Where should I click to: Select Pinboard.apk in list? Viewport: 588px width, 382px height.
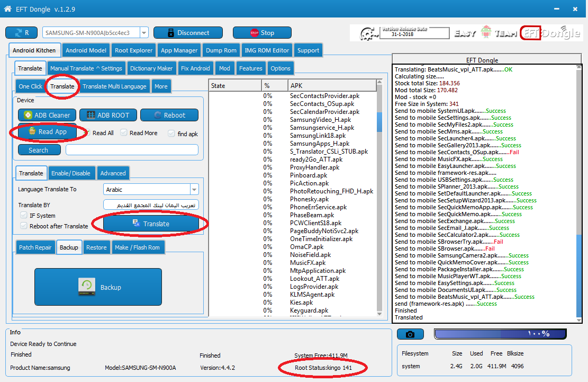pos(309,175)
